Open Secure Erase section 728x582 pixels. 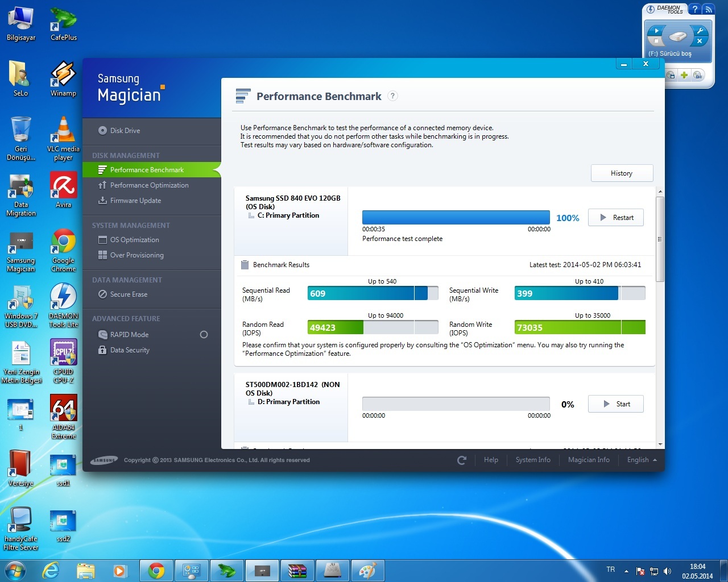[123, 294]
